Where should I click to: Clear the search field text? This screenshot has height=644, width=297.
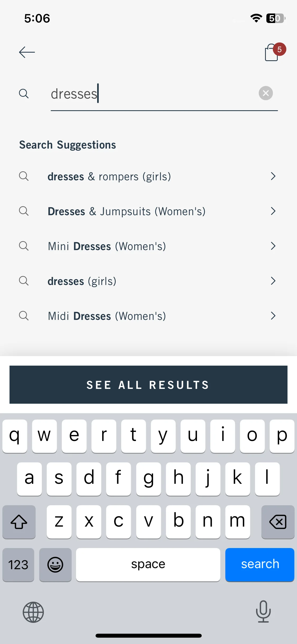point(266,93)
